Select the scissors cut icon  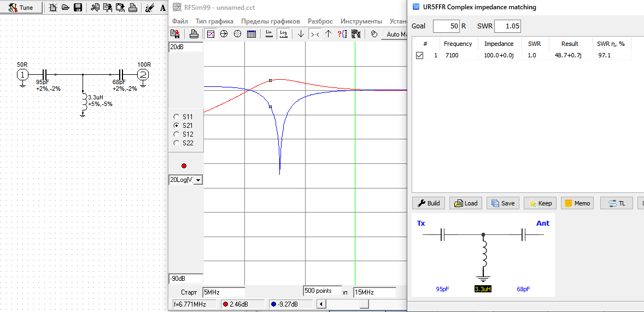[x=95, y=8]
